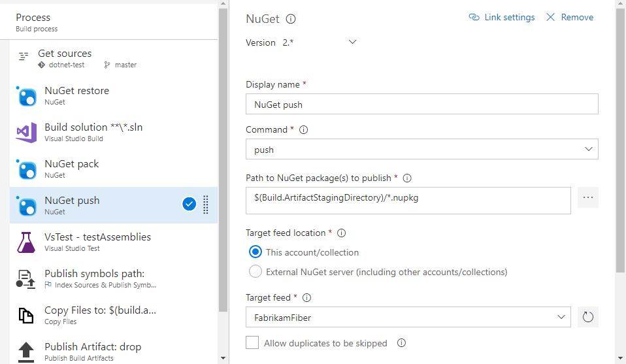Click the NuGet push task icon
The image size is (626, 364).
click(x=27, y=206)
